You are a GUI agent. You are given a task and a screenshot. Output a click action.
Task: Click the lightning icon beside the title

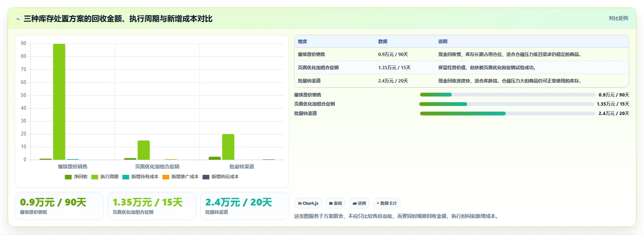pyautogui.click(x=18, y=19)
